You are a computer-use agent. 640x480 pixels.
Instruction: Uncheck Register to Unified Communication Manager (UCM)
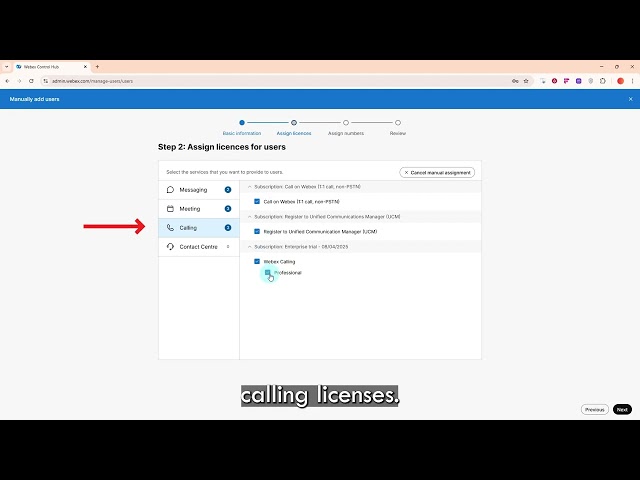click(257, 231)
